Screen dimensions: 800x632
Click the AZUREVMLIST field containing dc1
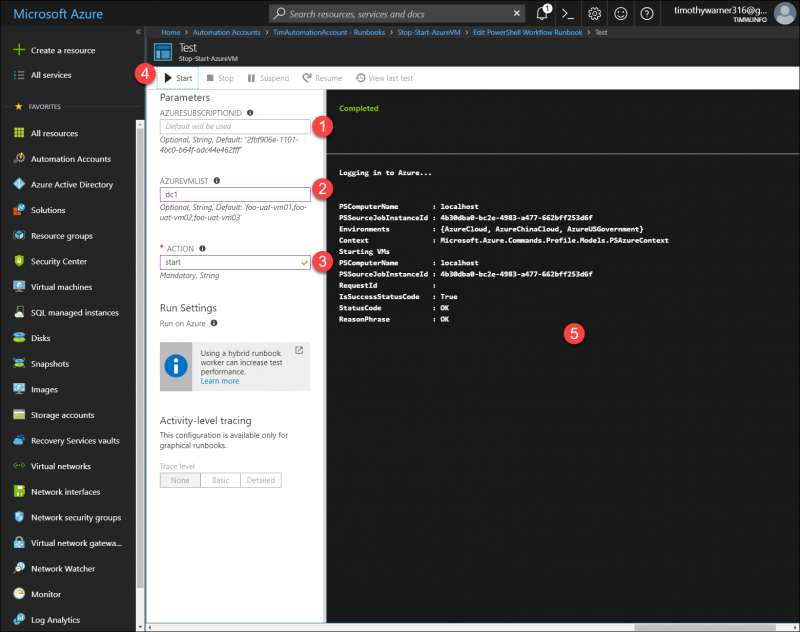pos(235,194)
